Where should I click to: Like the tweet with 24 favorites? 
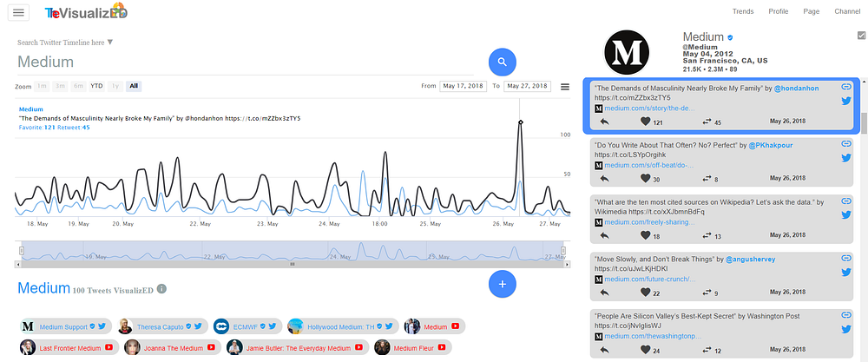[x=645, y=350]
